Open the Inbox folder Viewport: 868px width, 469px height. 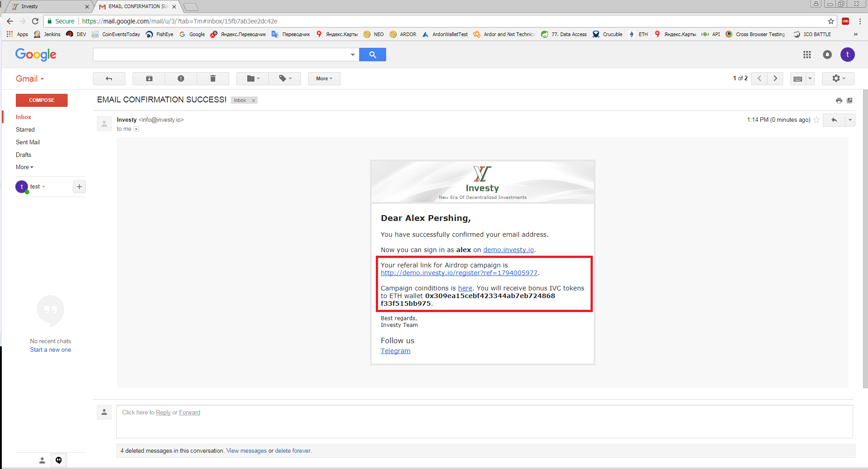click(23, 117)
